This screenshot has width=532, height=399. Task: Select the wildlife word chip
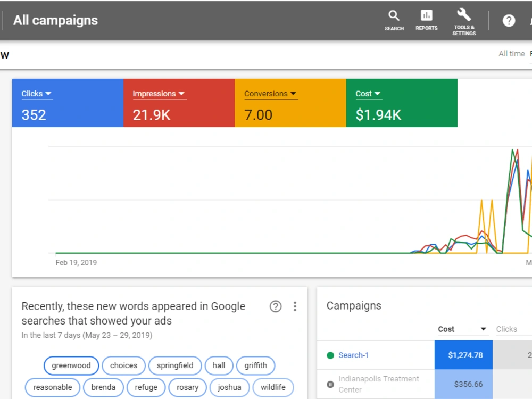[273, 387]
